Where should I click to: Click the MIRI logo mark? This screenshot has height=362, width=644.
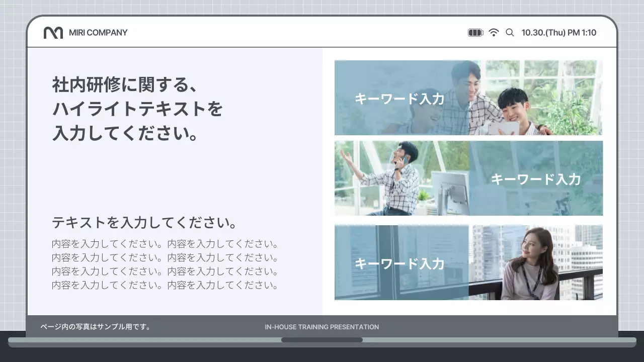pyautogui.click(x=54, y=32)
